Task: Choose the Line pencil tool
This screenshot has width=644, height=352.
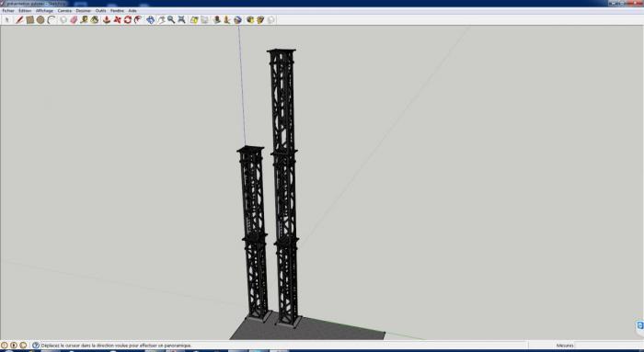Action: tap(19, 19)
